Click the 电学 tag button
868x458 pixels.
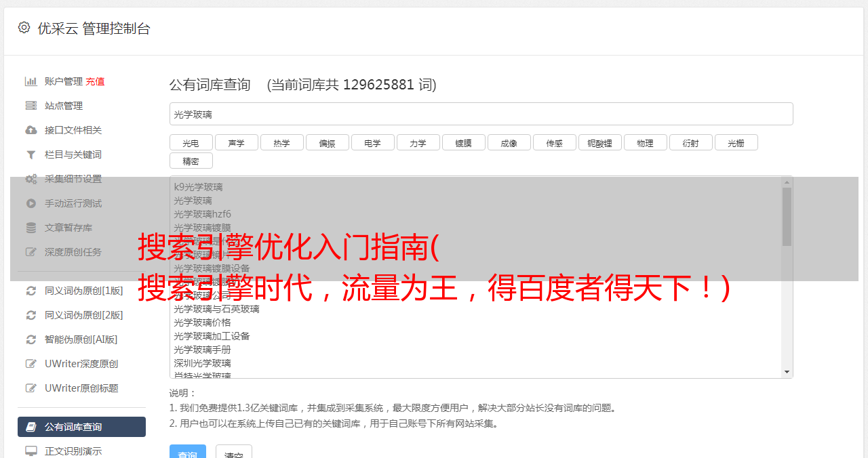coord(372,143)
